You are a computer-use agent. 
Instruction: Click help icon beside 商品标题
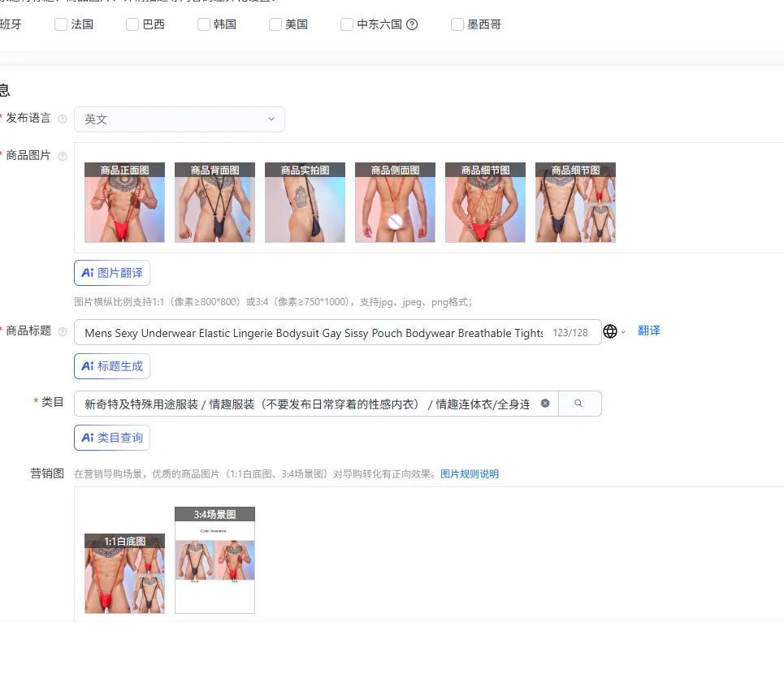(63, 331)
